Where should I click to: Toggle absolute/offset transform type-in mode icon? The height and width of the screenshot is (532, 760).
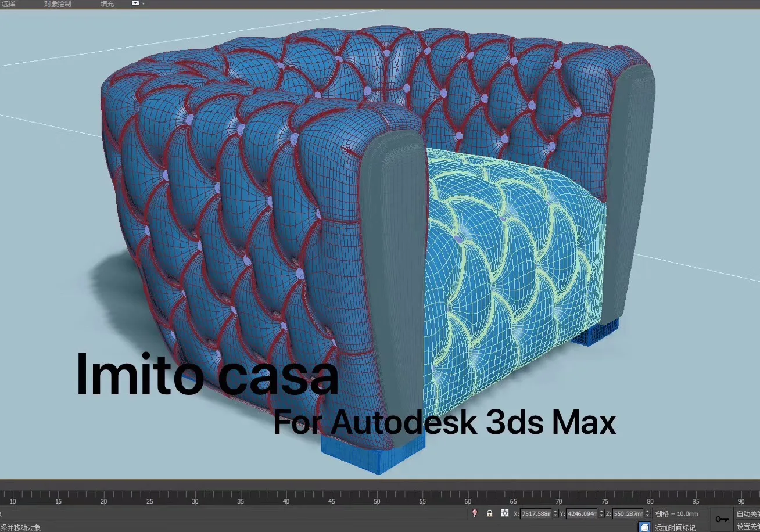coord(504,513)
